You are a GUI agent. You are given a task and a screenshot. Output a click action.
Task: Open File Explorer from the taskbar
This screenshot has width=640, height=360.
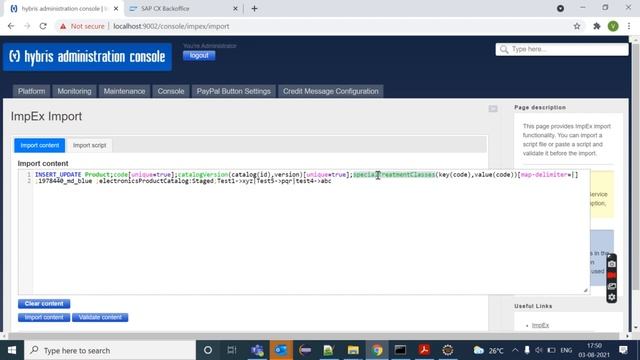pos(353,350)
